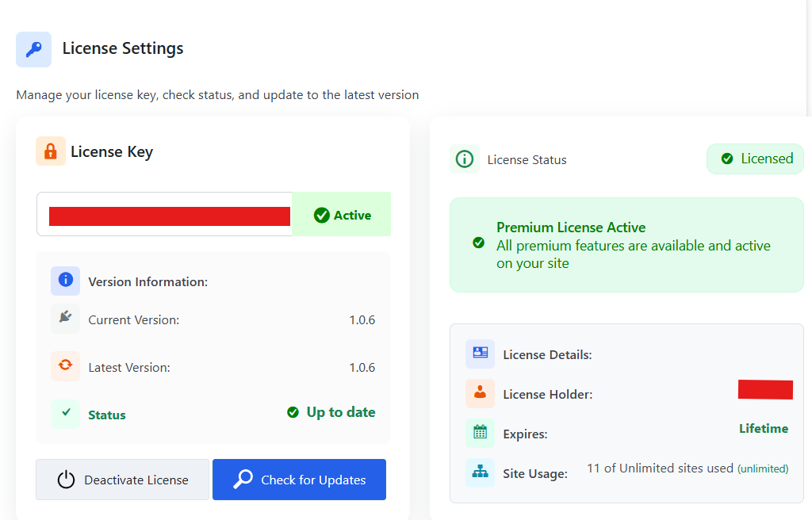Viewport: 812px width, 520px height.
Task: Click the orange lock icon near License Key
Action: (51, 151)
